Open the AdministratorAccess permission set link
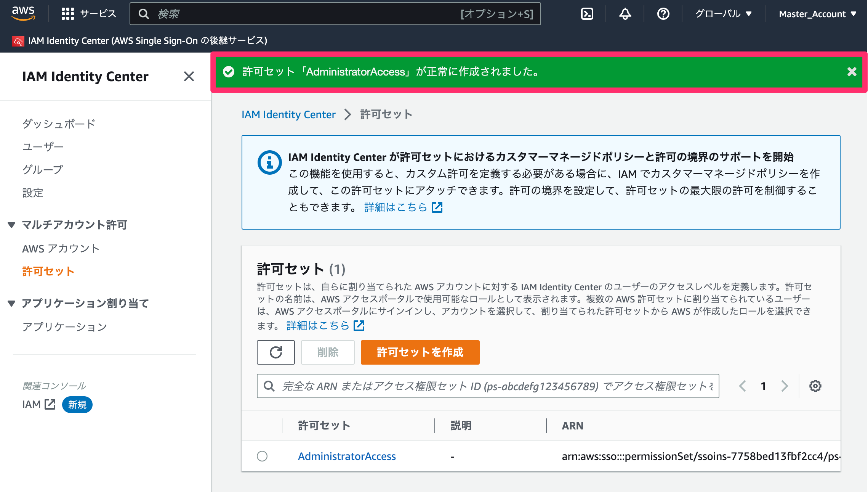This screenshot has height=492, width=868. [347, 456]
